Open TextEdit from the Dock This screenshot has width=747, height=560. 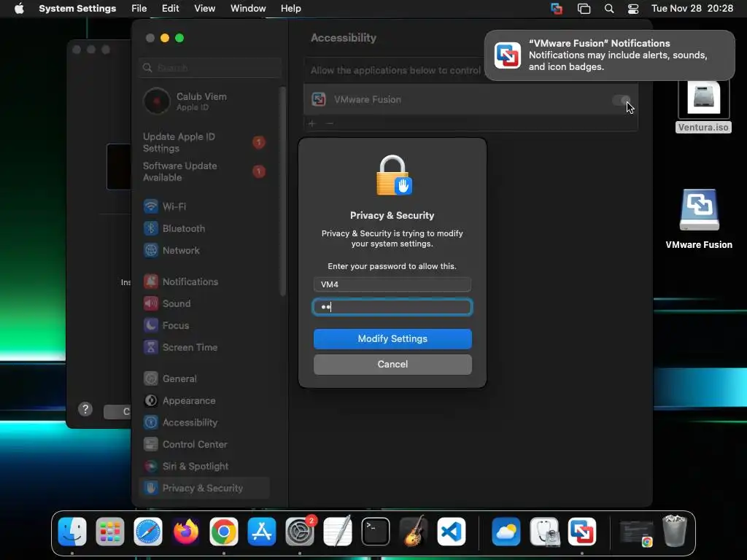coord(337,532)
